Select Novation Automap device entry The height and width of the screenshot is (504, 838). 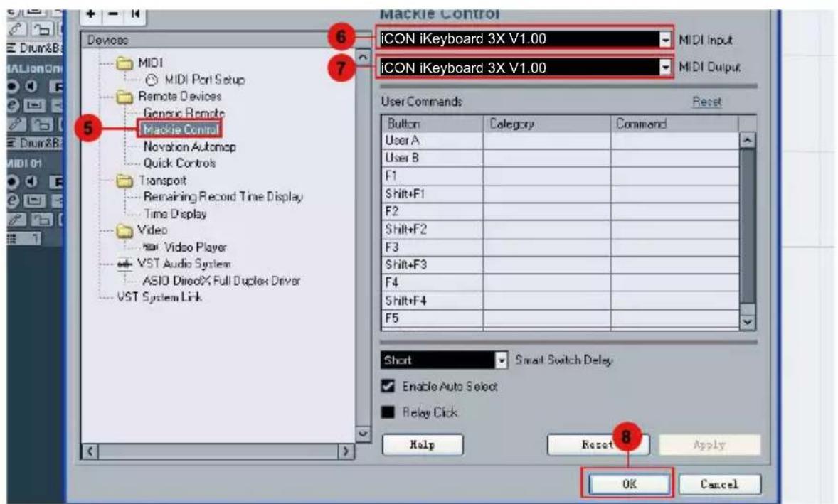[189, 147]
